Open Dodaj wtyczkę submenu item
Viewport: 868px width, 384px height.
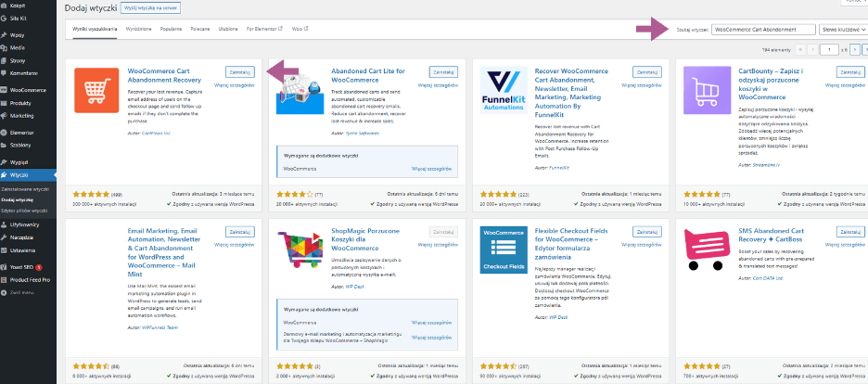tap(18, 199)
